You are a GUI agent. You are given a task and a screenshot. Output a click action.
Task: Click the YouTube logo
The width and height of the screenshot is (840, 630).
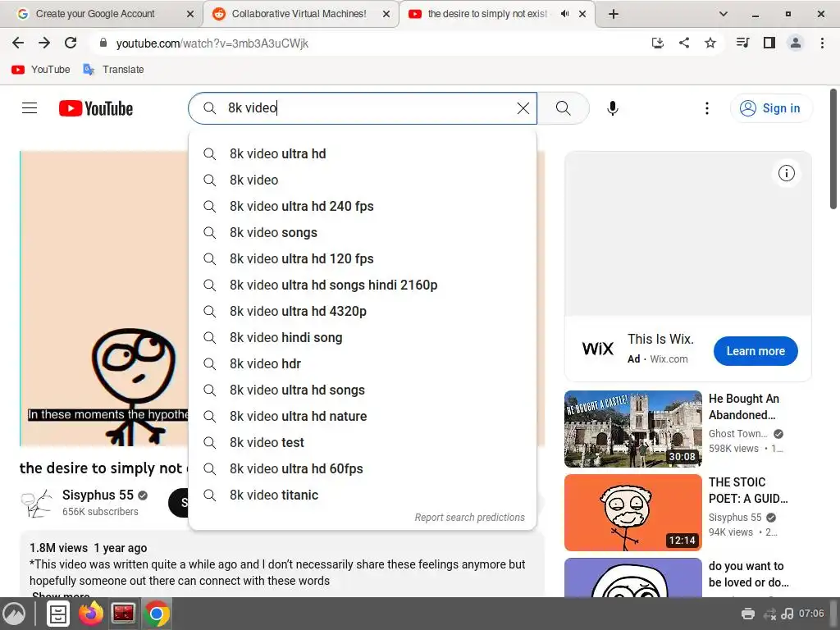click(x=96, y=108)
